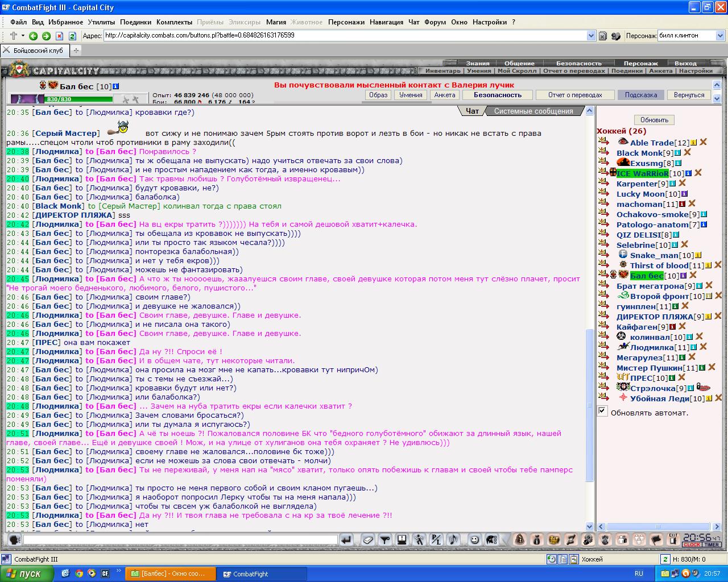Toggle the Обновлять автомат. checkbox
The image size is (728, 582).
[602, 411]
